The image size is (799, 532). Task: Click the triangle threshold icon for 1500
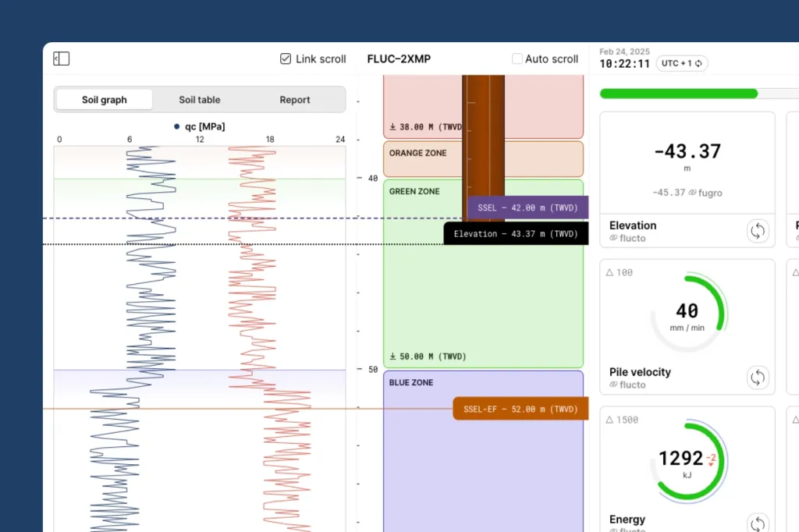click(x=610, y=420)
